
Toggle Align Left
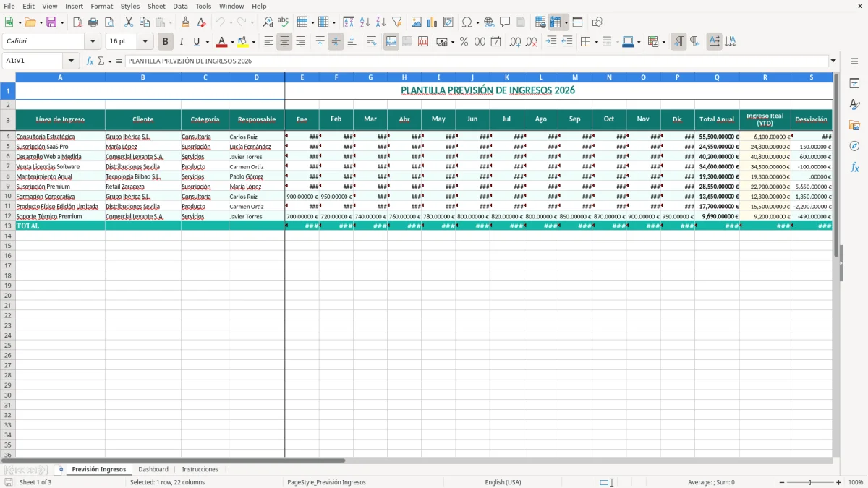[269, 42]
